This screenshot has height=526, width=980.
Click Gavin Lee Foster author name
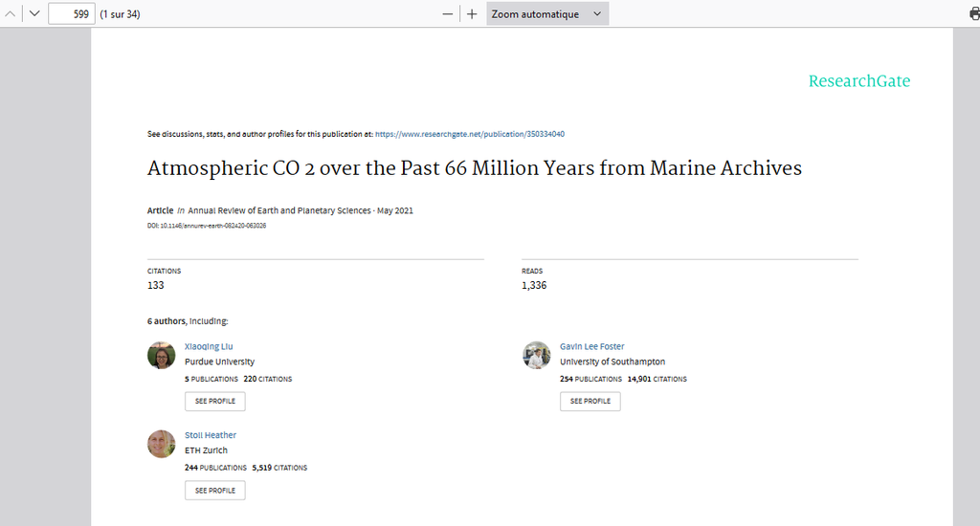coord(591,346)
